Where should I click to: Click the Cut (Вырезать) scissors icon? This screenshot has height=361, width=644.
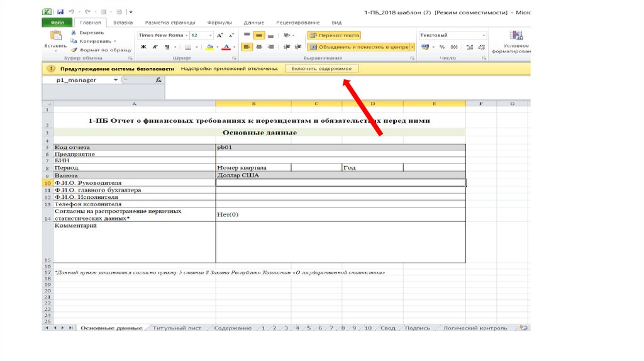(x=74, y=32)
